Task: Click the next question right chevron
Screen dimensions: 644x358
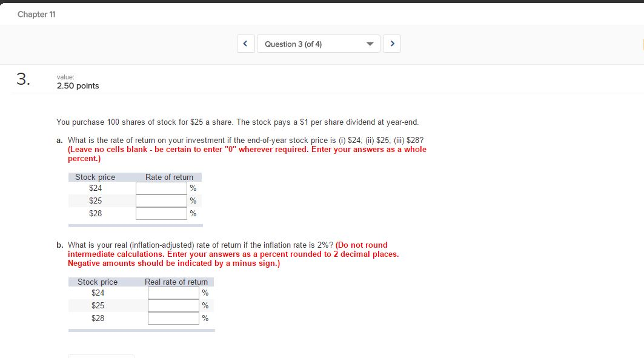Action: pos(392,43)
